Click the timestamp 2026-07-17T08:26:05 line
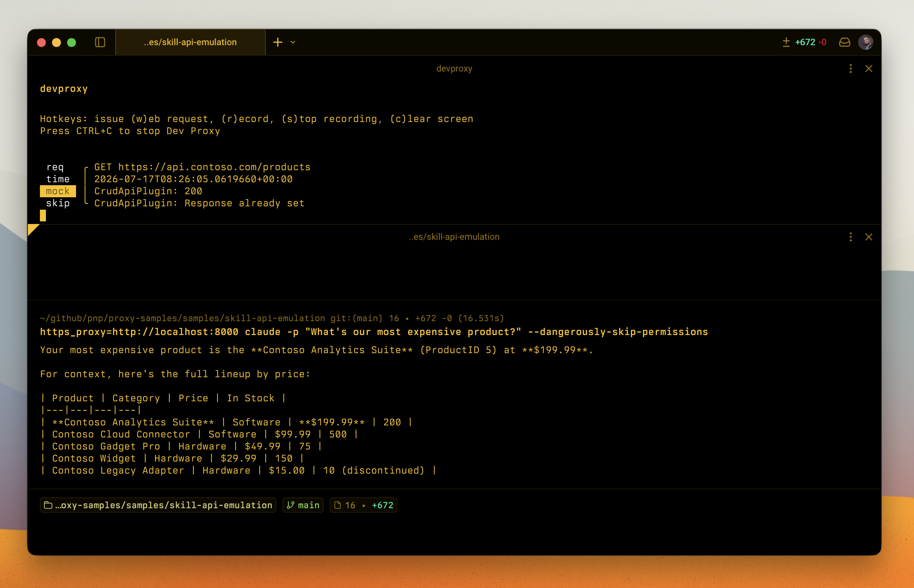This screenshot has height=588, width=914. coord(193,180)
